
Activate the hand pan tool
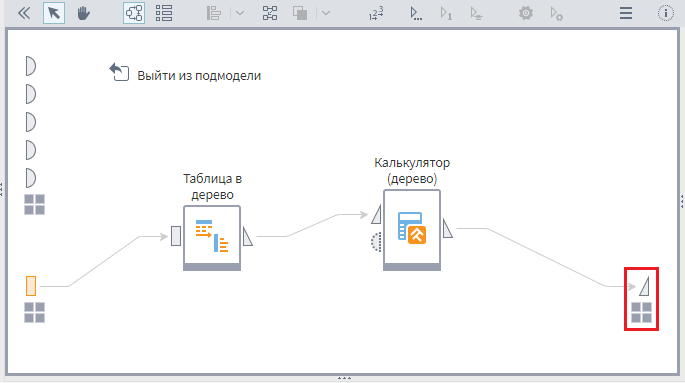coord(83,13)
